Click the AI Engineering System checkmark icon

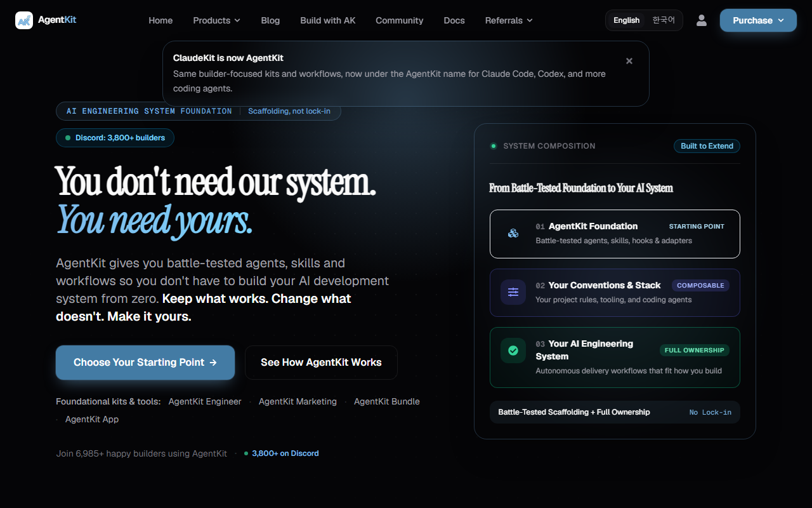click(513, 351)
